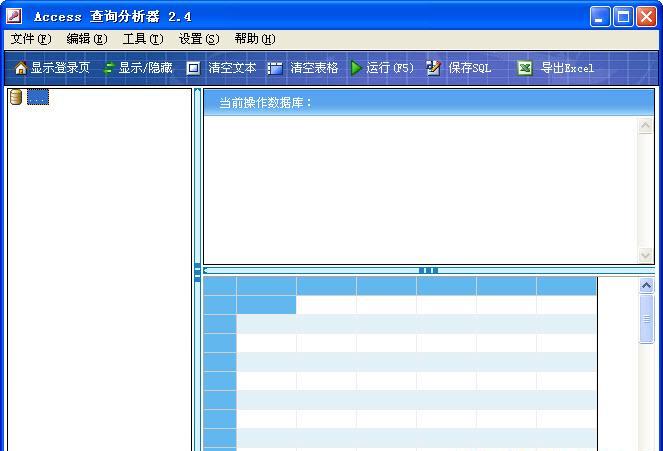This screenshot has width=663, height=451.
Task: Open the 编辑(E) menu
Action: (x=86, y=39)
